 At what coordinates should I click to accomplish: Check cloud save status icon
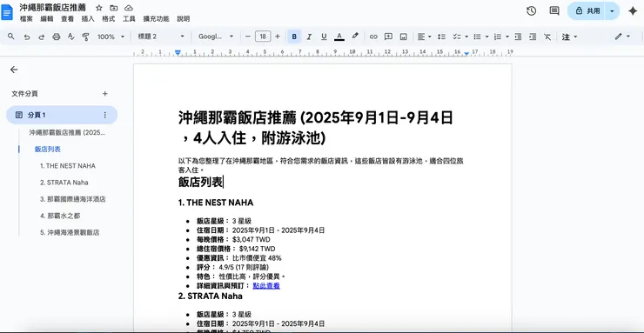click(129, 8)
